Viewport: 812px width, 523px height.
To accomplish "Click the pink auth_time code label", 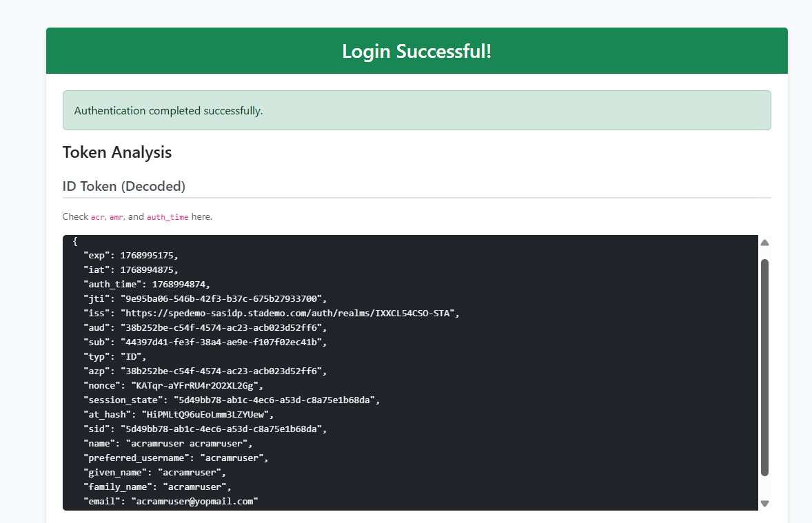I will tap(168, 217).
